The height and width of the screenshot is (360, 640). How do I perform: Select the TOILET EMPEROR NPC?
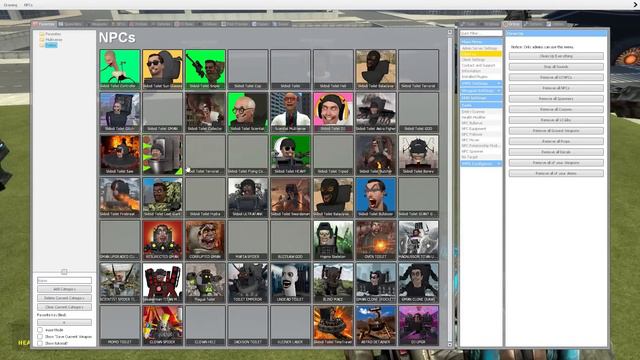pyautogui.click(x=248, y=282)
